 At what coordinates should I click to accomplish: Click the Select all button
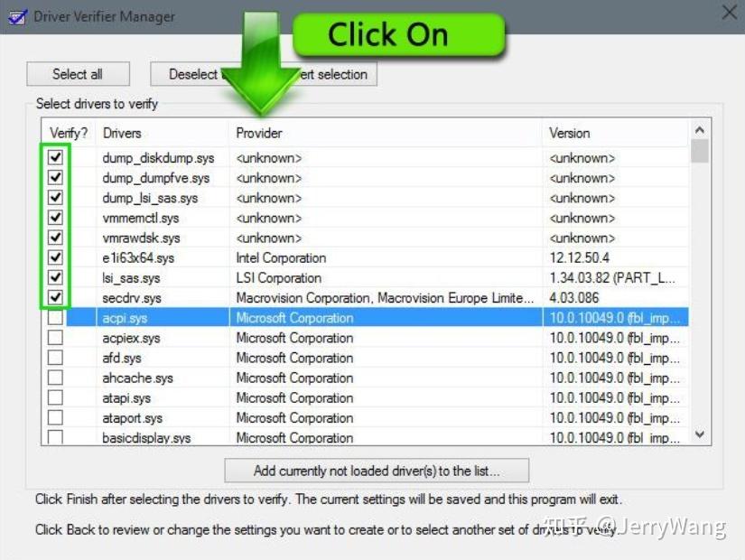78,73
